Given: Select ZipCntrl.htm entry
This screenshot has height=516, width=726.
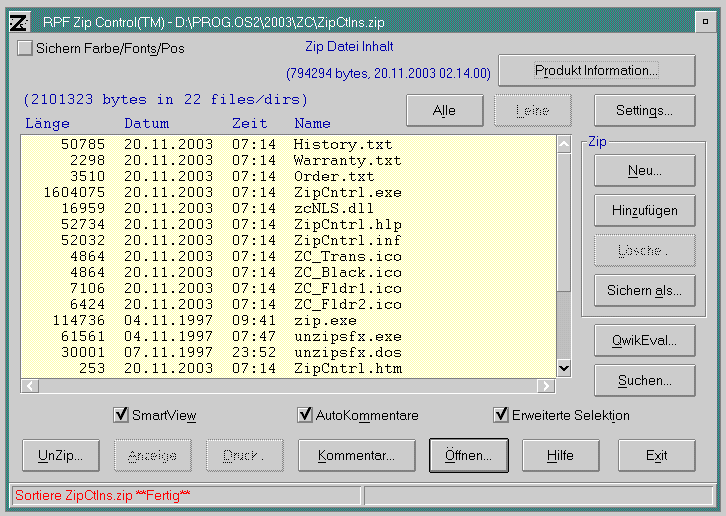Looking at the screenshot, I should [x=288, y=368].
